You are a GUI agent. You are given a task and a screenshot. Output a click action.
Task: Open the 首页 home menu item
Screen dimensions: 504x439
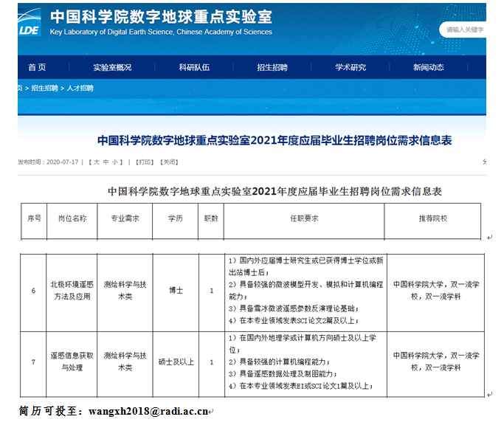pos(38,67)
